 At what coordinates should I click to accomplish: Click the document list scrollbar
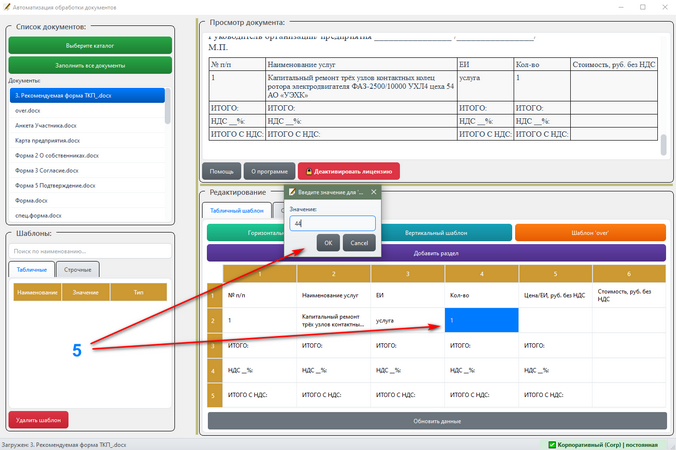point(168,106)
